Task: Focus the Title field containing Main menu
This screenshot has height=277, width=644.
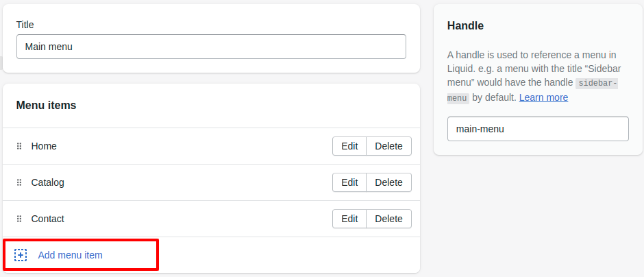Action: pos(211,47)
